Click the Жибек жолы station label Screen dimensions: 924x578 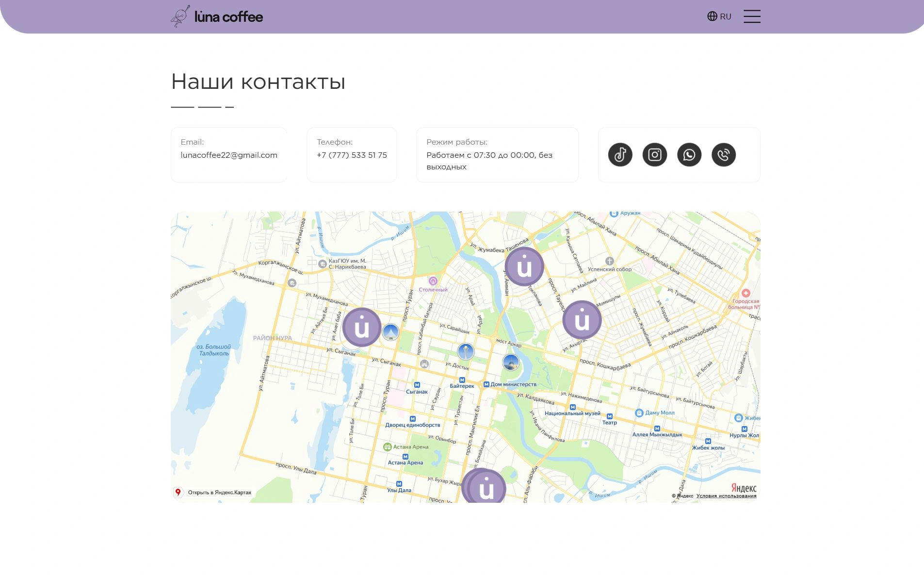click(708, 448)
